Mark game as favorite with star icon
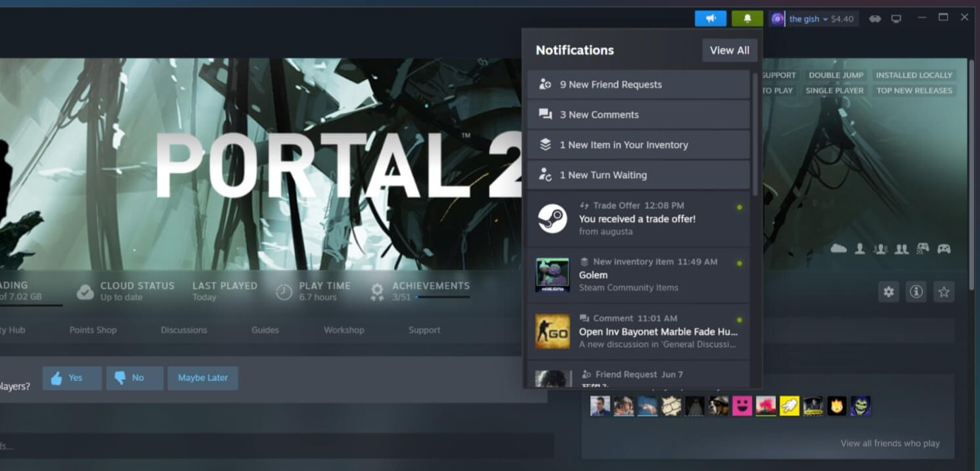 pos(944,292)
